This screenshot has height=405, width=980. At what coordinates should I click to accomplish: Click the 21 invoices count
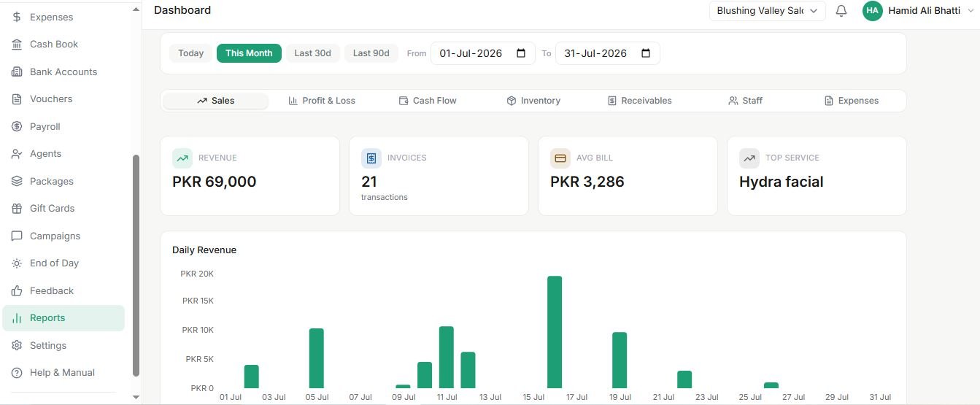click(x=369, y=182)
